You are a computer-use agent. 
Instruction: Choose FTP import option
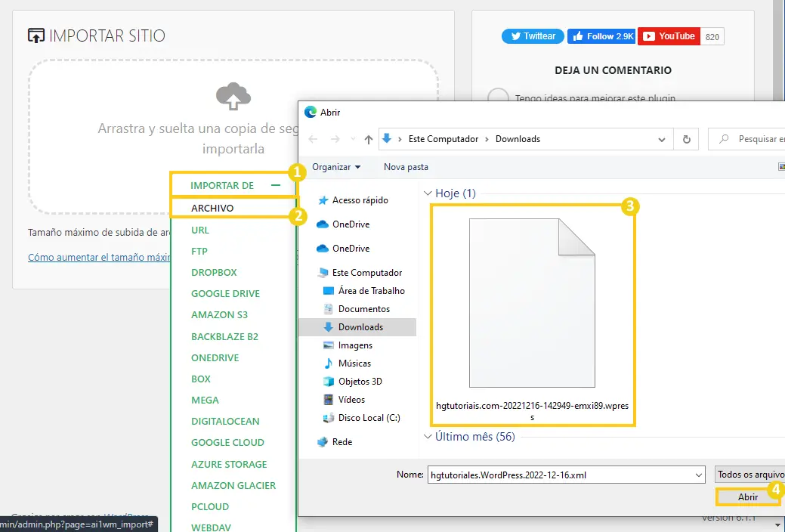coord(199,251)
